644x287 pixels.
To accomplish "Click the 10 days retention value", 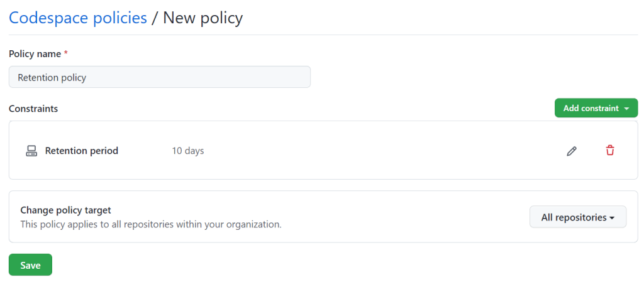I will tap(187, 151).
